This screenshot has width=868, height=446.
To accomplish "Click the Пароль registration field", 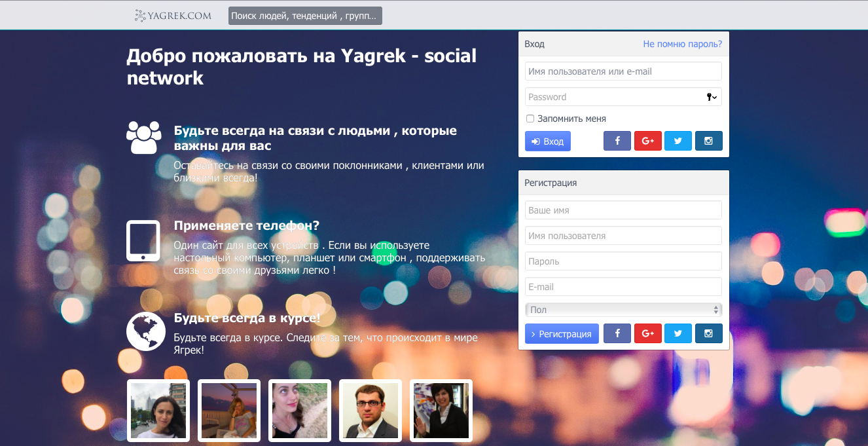I will (623, 261).
